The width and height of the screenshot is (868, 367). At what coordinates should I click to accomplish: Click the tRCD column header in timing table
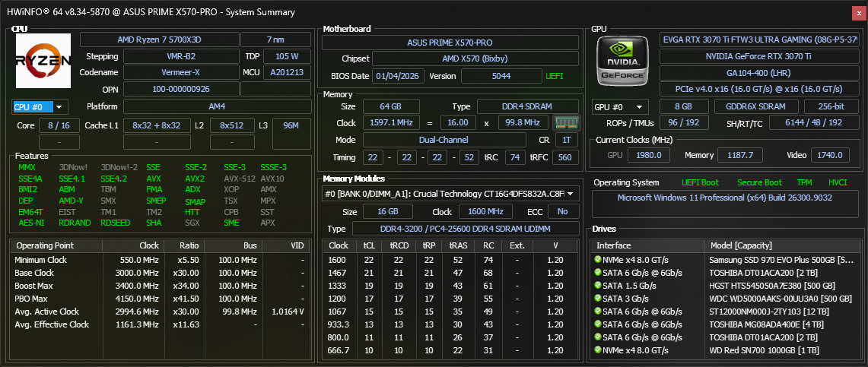pos(398,245)
